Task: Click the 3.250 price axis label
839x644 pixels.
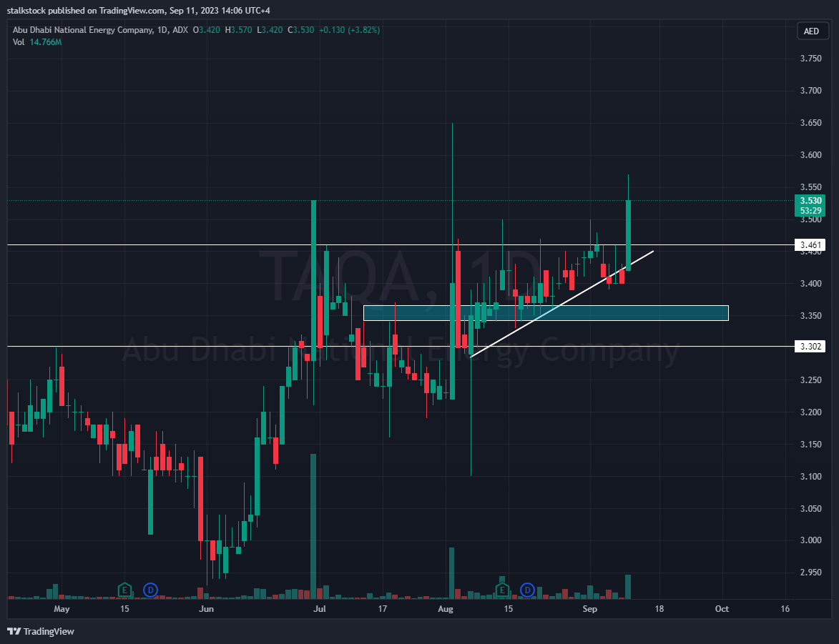Action: tap(810, 380)
